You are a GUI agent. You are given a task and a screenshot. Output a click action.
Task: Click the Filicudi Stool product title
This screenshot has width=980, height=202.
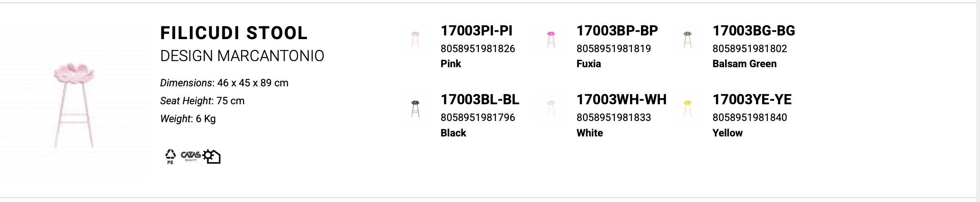234,33
